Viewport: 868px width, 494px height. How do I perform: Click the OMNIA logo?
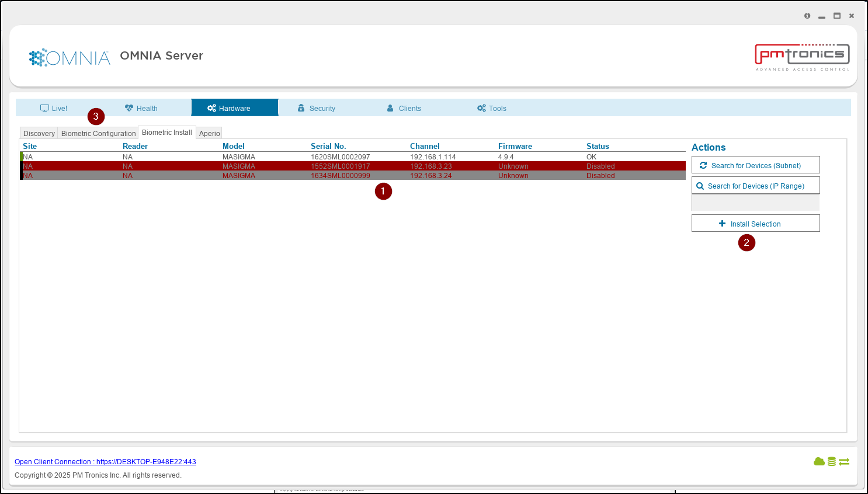pyautogui.click(x=70, y=57)
